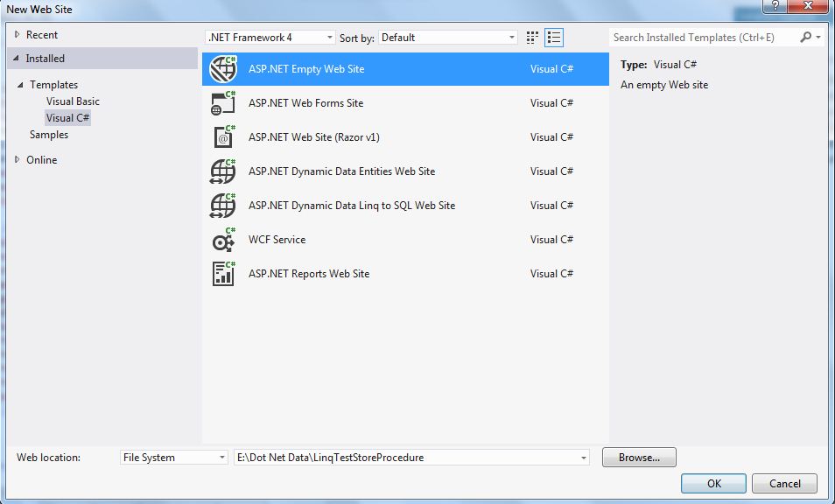Close the New Web Site dialog
This screenshot has width=835, height=504.
coord(808,6)
